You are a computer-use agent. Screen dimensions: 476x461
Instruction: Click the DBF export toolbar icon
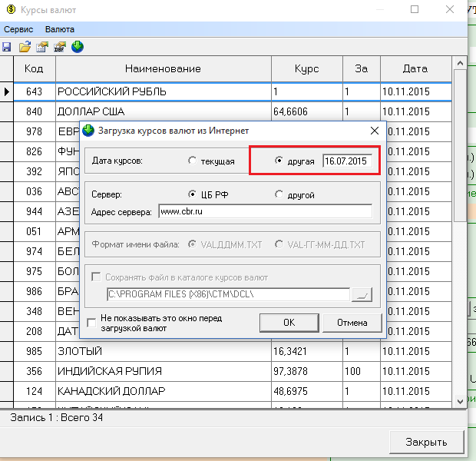pos(60,47)
